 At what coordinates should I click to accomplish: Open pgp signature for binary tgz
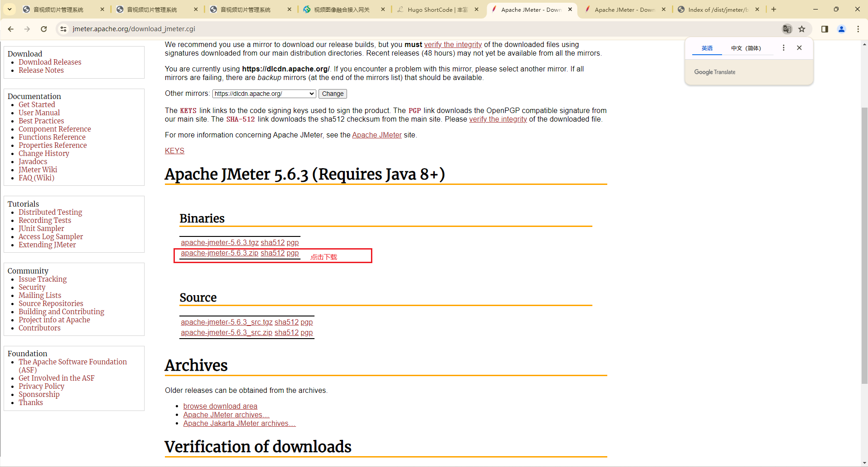pyautogui.click(x=293, y=243)
